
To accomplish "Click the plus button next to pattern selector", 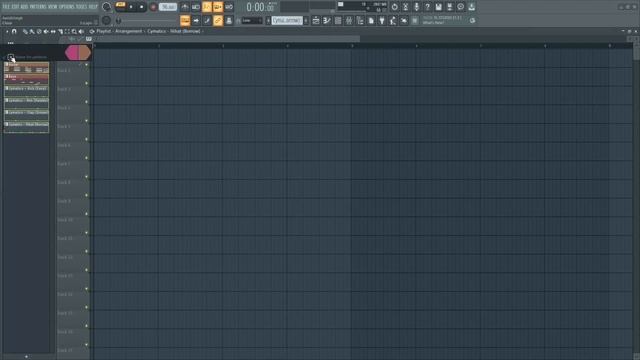I will pos(306,20).
